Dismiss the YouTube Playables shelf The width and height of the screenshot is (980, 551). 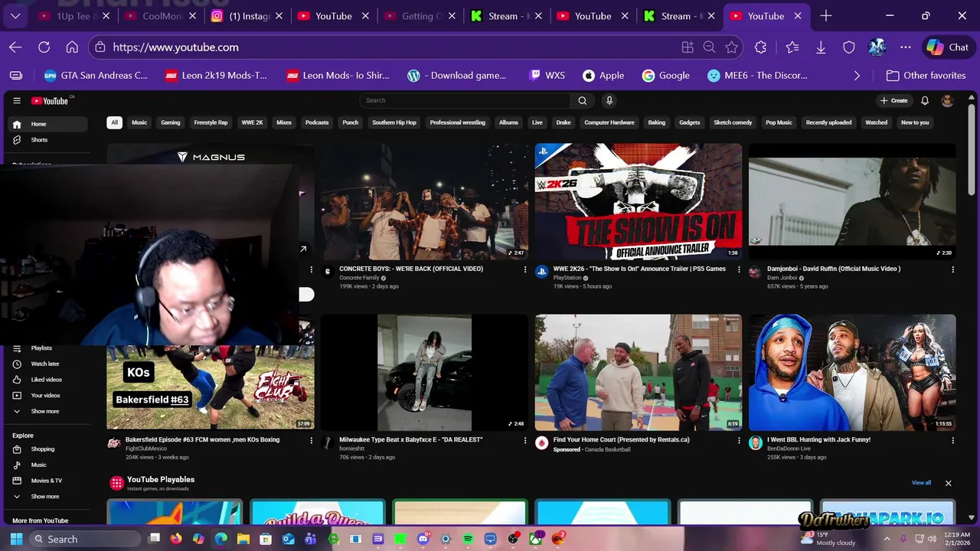click(948, 483)
